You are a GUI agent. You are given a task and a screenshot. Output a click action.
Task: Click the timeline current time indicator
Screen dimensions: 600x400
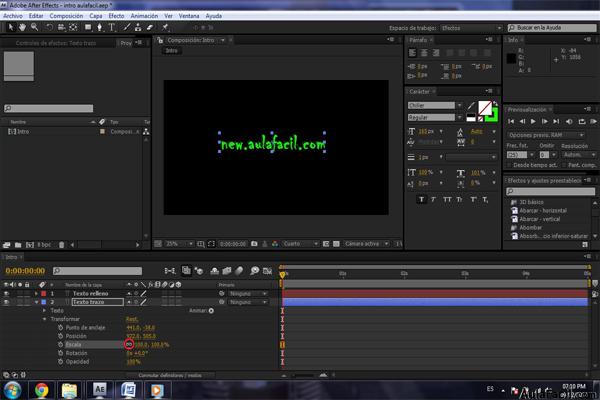pyautogui.click(x=282, y=274)
